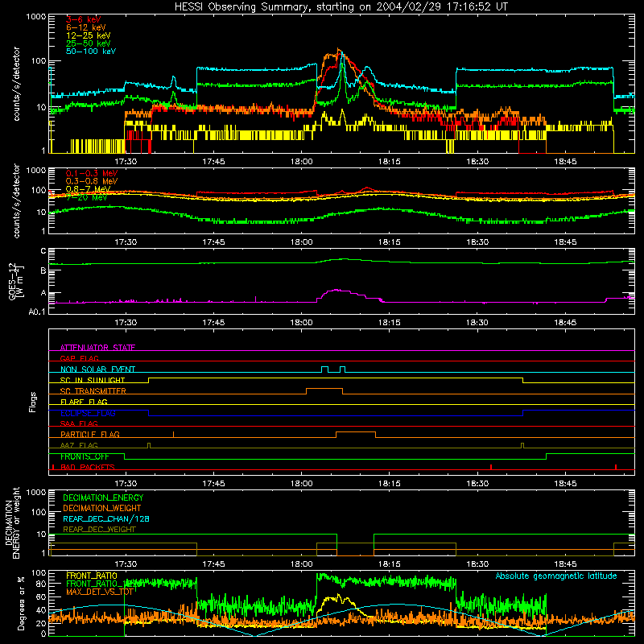The height and width of the screenshot is (644, 644).
Task: Click the PARTICLE_FLAG raised step segment
Action: [356, 432]
